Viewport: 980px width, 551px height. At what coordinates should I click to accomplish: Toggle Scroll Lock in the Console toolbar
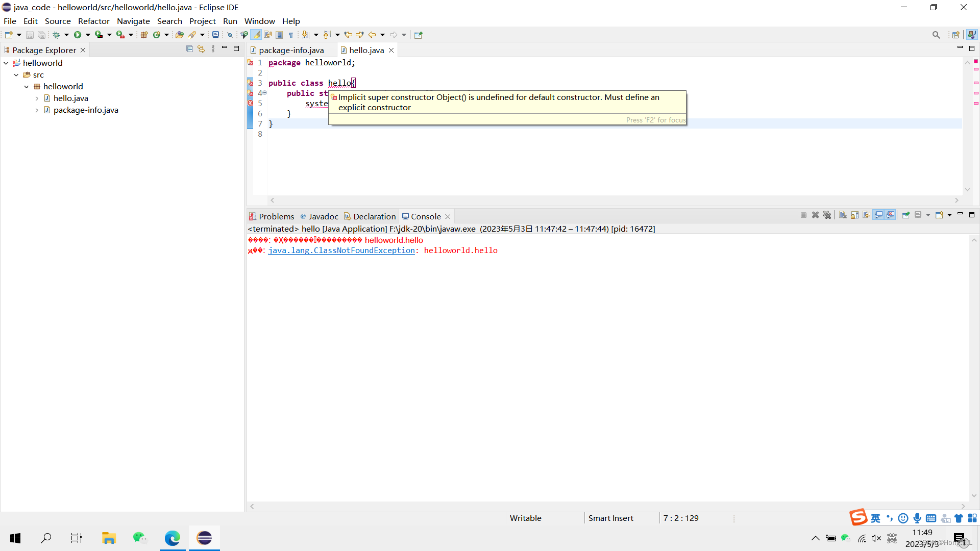coord(855,215)
